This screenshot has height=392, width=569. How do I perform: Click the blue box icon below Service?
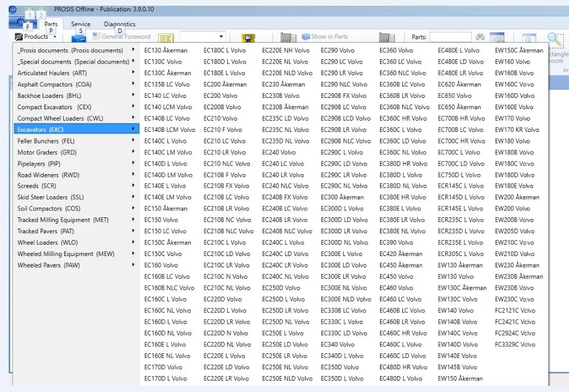click(79, 38)
